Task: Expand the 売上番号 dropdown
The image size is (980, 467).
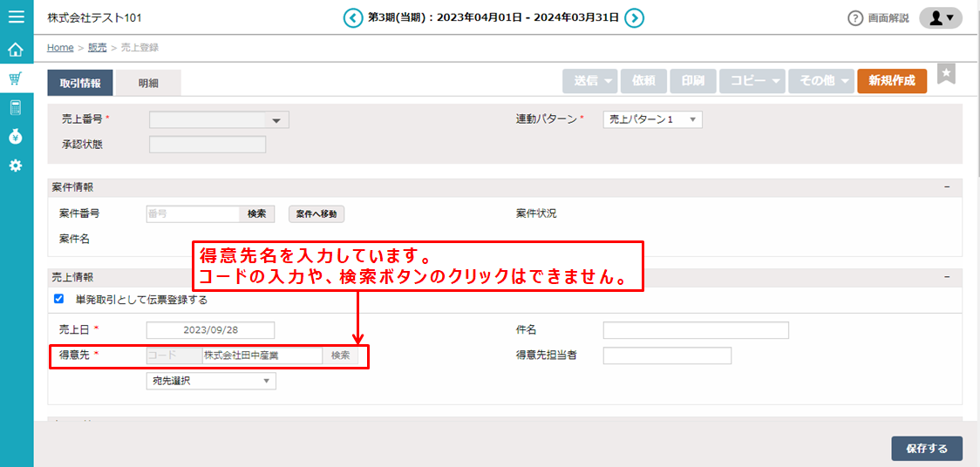Action: pyautogui.click(x=276, y=121)
